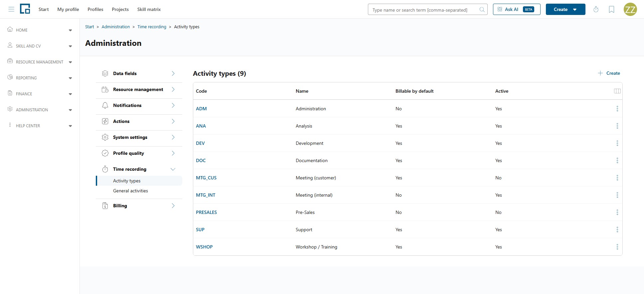Open the time tracking stopwatch icon
Image resolution: width=644 pixels, height=294 pixels.
(596, 9)
